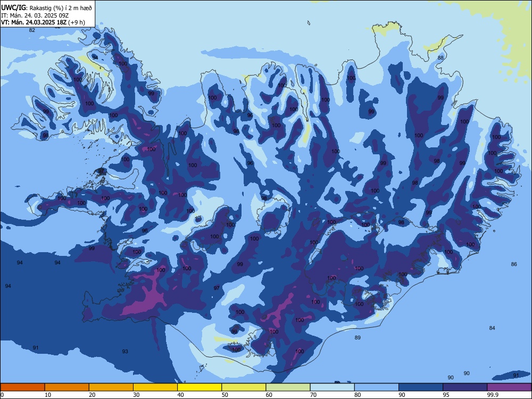The width and height of the screenshot is (532, 399).
Task: Click the '95' legend scale label
Action: (446, 395)
